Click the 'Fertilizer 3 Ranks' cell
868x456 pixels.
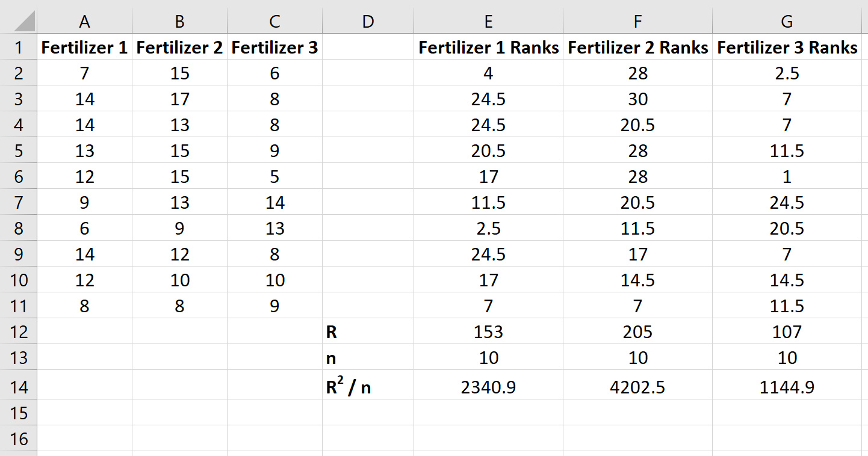coord(787,47)
